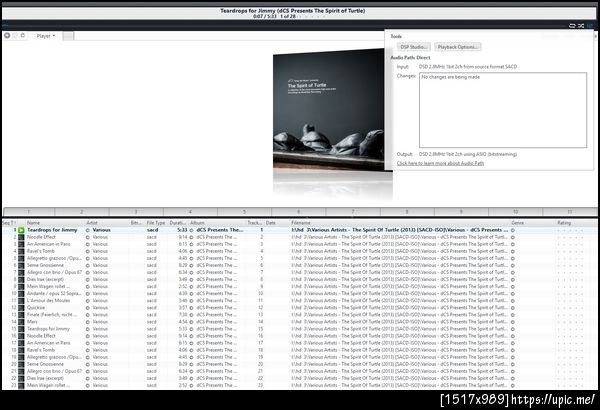Sort by the Genre column header
This screenshot has height=410, width=600.
point(517,223)
